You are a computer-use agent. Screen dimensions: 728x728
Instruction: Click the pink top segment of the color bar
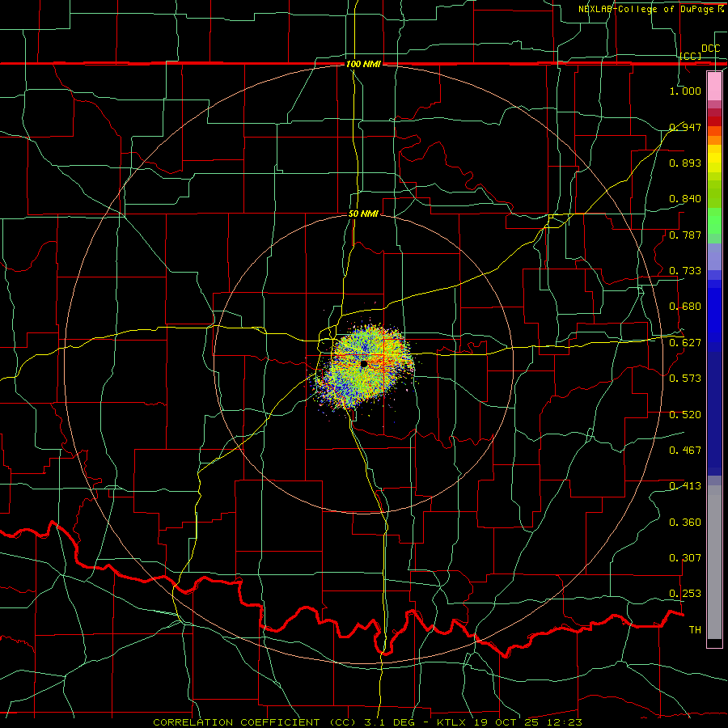[714, 87]
